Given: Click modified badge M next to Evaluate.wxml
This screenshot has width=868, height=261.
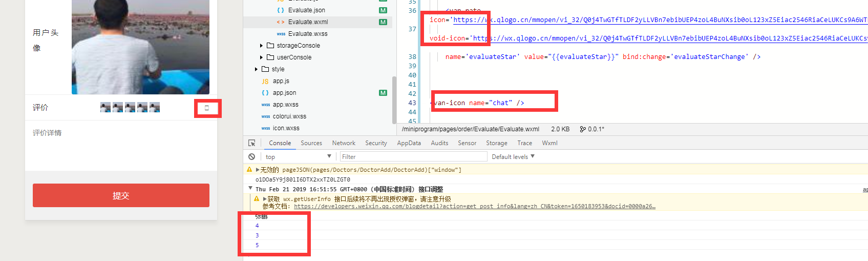Looking at the screenshot, I should 383,22.
